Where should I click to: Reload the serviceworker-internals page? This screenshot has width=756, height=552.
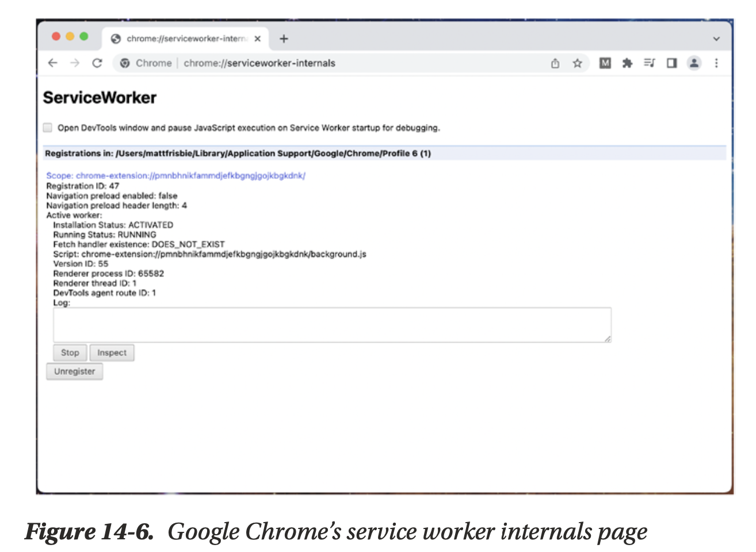97,63
